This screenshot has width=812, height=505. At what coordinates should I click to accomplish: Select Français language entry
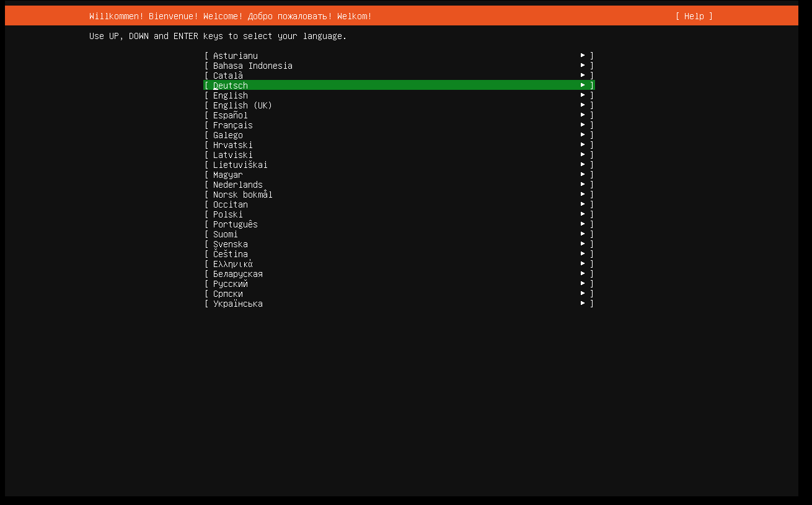232,125
